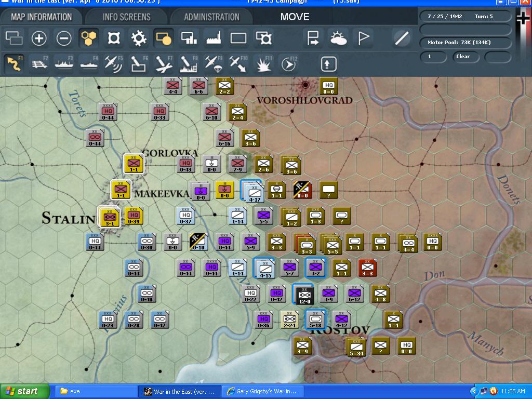Zoom out with the minus circle icon
532x399 pixels.
coord(64,38)
